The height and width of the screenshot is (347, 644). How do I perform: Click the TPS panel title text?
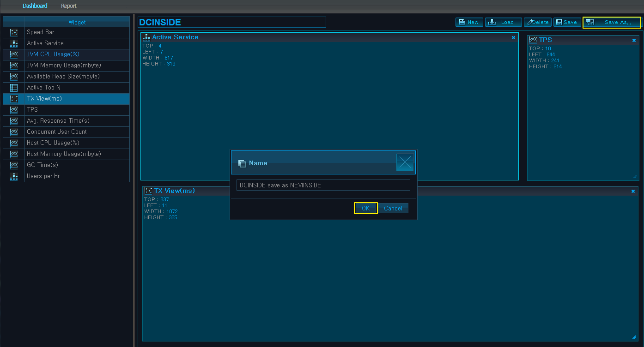[545, 40]
